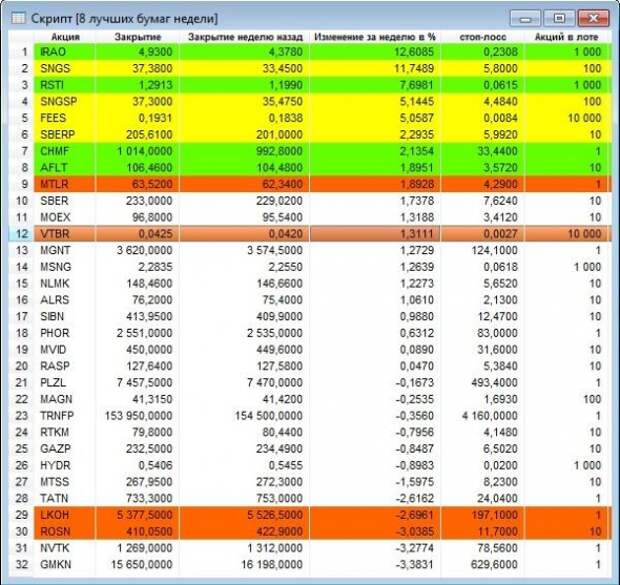Select the RTKM ticker cell

(65, 432)
